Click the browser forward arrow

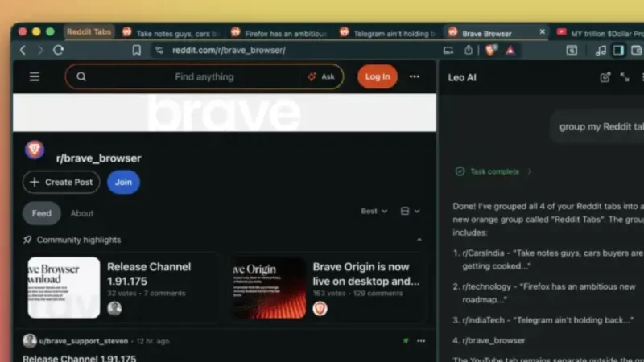click(x=39, y=51)
